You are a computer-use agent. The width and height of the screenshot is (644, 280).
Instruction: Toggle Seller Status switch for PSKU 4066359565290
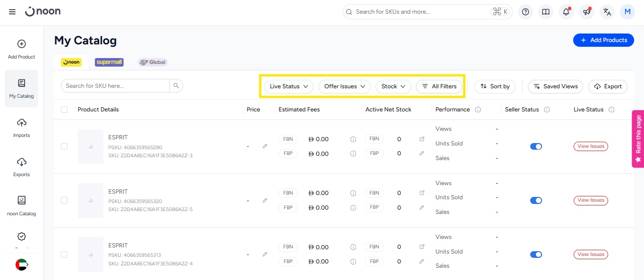tap(536, 146)
